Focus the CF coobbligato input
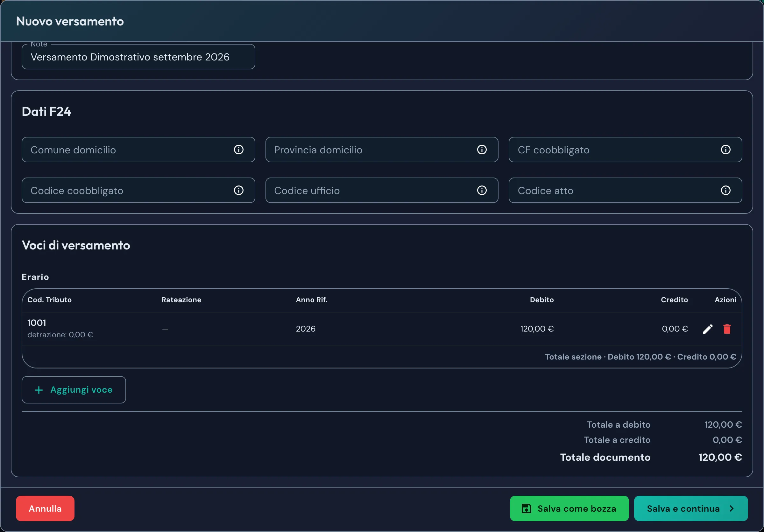Screen dimensions: 764x532 coord(625,150)
